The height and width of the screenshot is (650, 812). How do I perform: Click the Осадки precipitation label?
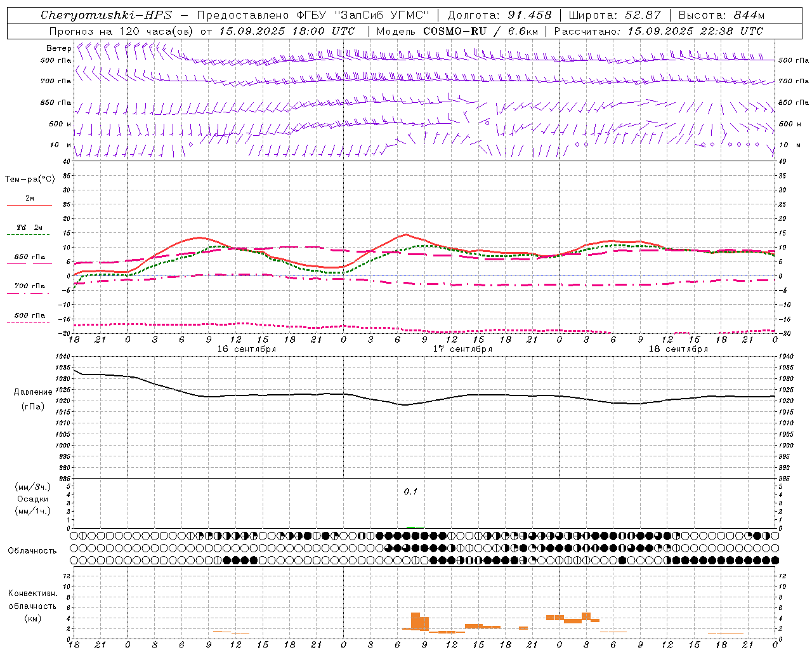32,499
